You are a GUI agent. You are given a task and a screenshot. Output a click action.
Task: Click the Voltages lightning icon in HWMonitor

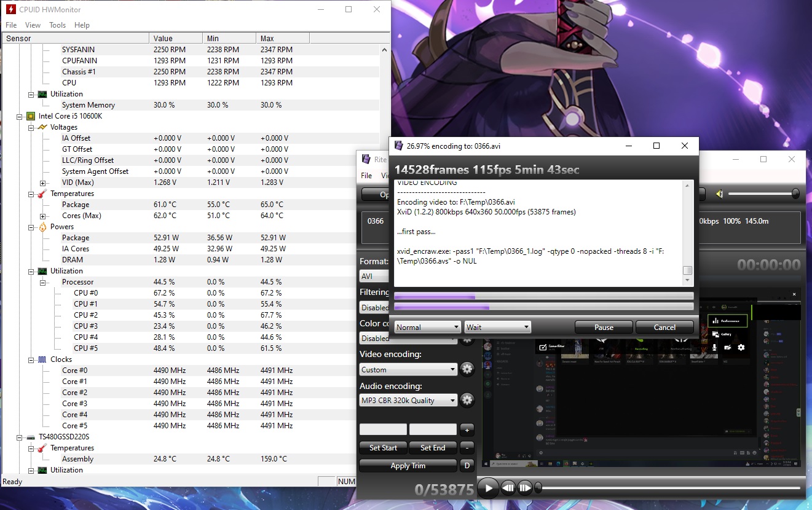point(42,127)
